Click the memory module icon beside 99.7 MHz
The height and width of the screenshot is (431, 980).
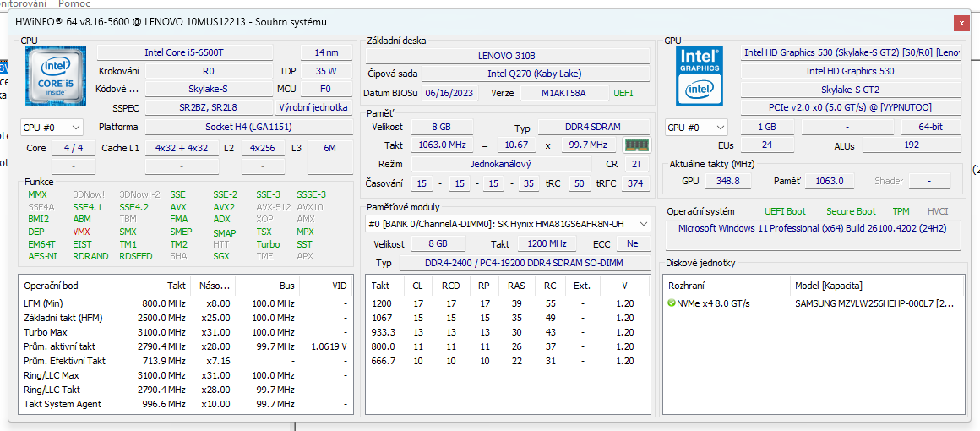637,145
